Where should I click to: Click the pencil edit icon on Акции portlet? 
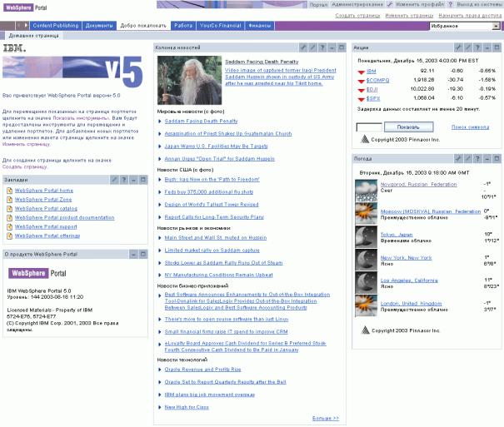pyautogui.click(x=468, y=47)
